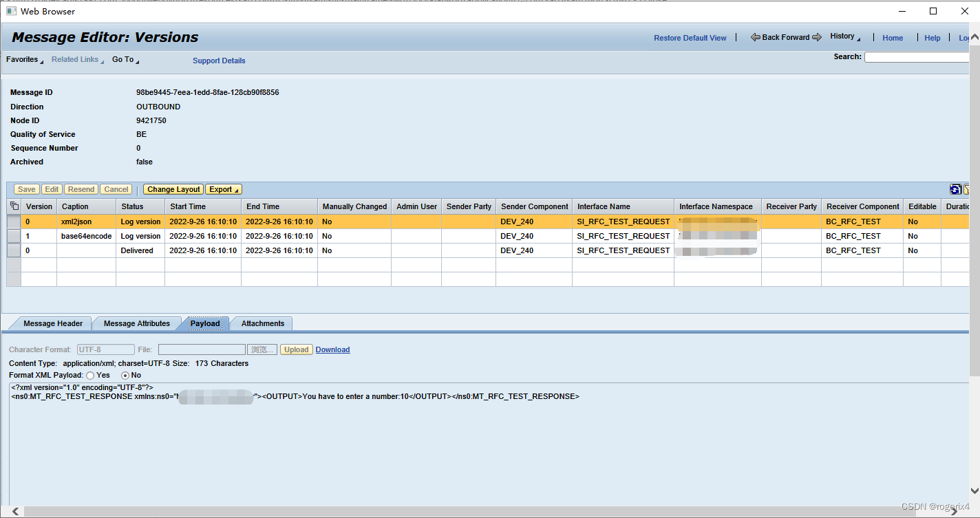Image resolution: width=980 pixels, height=518 pixels.
Task: Click the vertical scrollbar down arrow
Action: tap(974, 490)
